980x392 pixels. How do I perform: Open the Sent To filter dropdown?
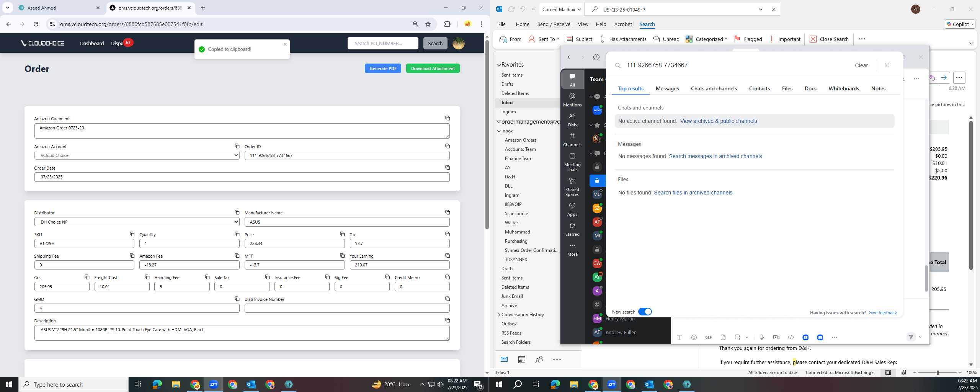(544, 39)
